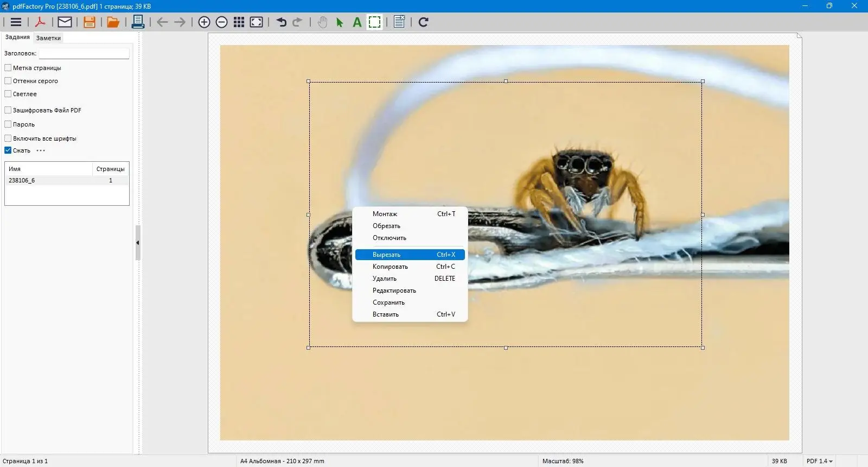Viewport: 868px width, 467px height.
Task: Choose Копировать from context menu
Action: point(410,267)
